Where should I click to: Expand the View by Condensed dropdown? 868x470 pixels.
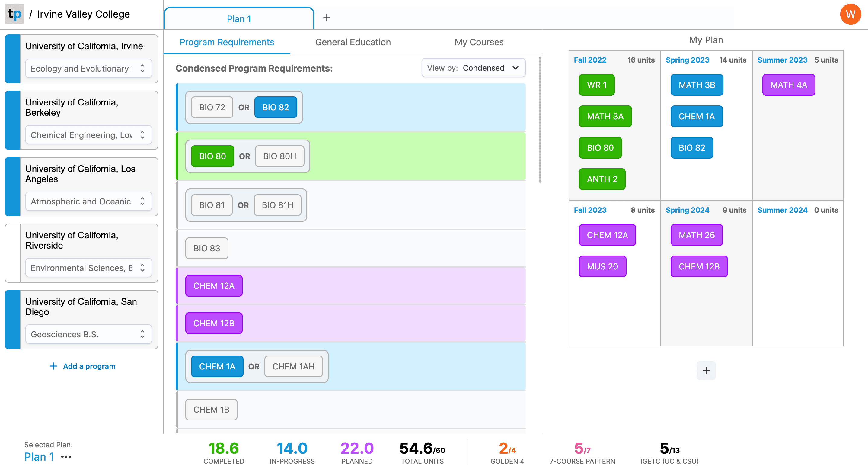(x=473, y=68)
